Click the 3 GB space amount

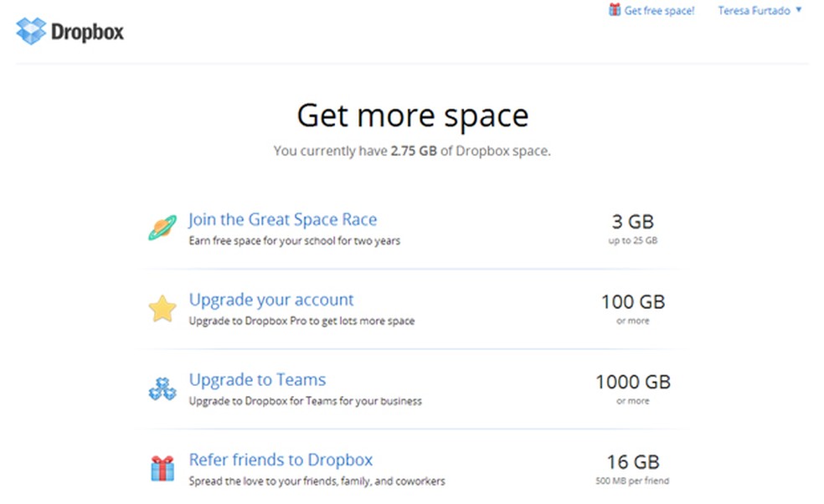click(632, 222)
